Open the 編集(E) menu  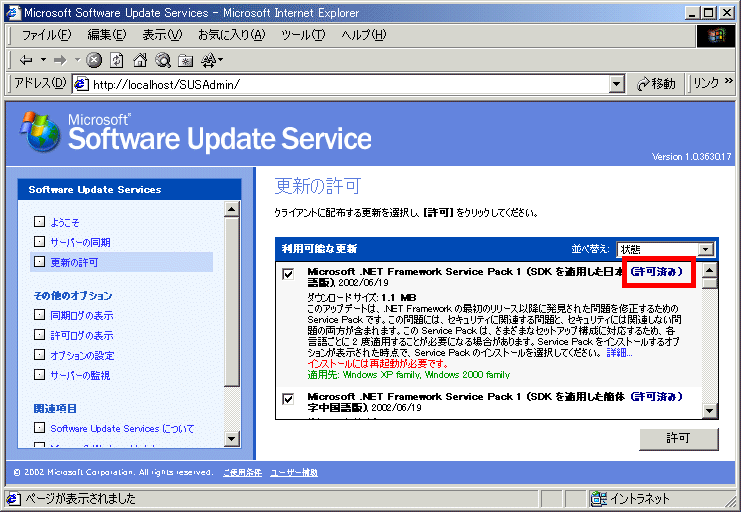click(x=107, y=35)
